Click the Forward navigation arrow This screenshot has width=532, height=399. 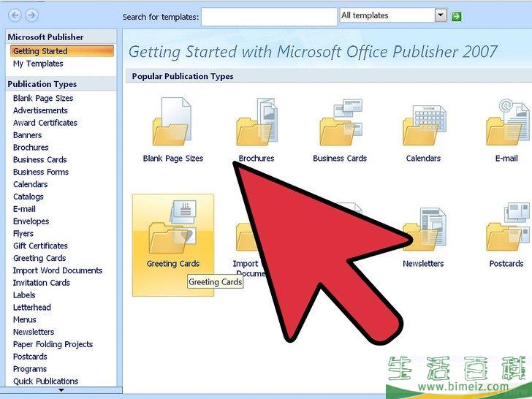[x=32, y=15]
